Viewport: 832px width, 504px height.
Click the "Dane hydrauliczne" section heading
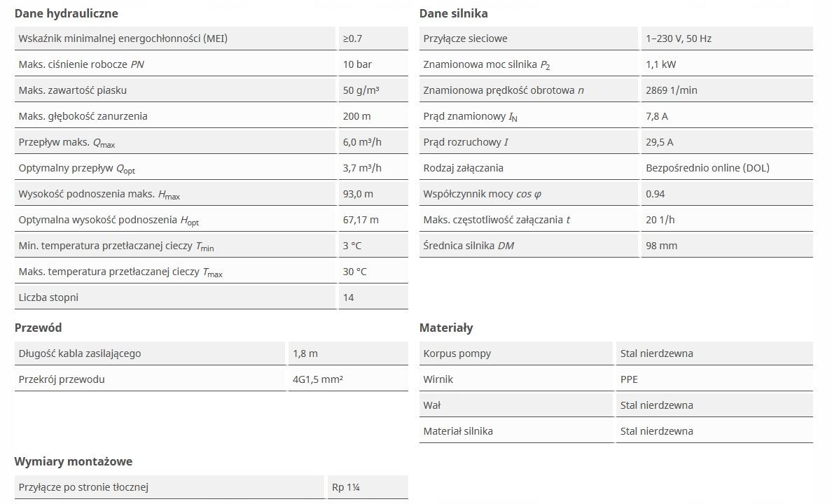(67, 13)
